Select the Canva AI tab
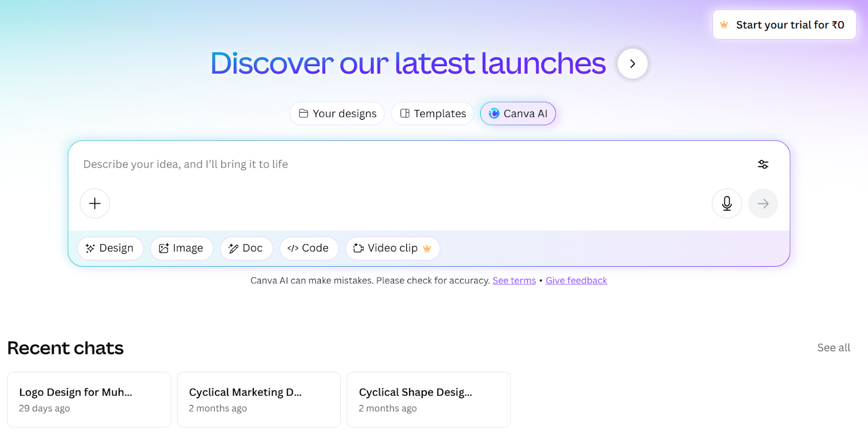Image resolution: width=868 pixels, height=445 pixels. point(518,113)
